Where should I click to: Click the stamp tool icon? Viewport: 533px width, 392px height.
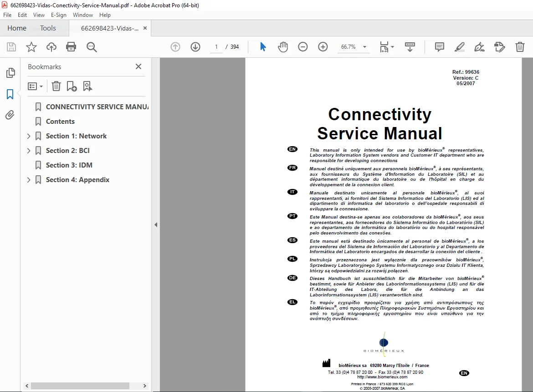click(499, 47)
